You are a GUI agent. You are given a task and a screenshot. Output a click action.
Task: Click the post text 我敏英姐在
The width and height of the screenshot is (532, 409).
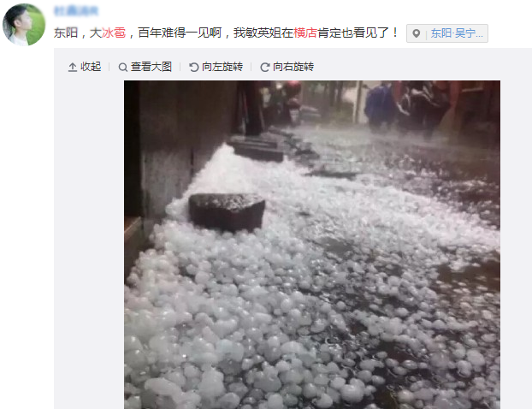pyautogui.click(x=263, y=33)
